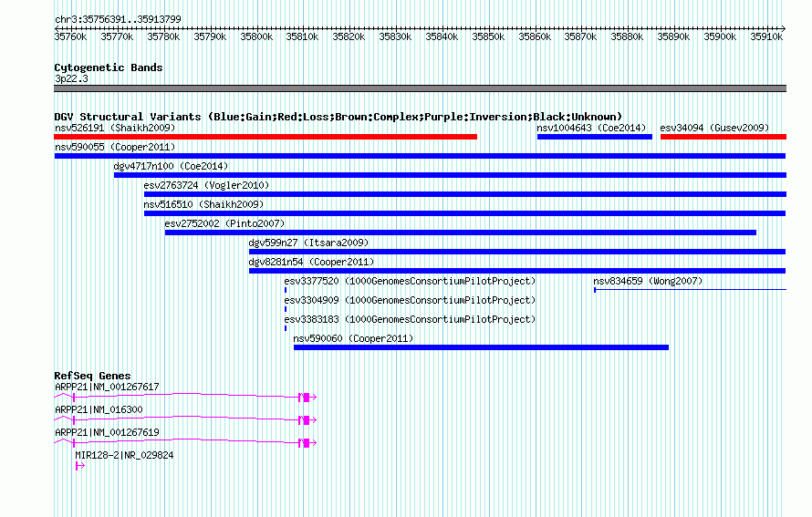Image resolution: width=812 pixels, height=517 pixels.
Task: Open the nsv1004643 (Coe2014) label
Action: pyautogui.click(x=591, y=128)
